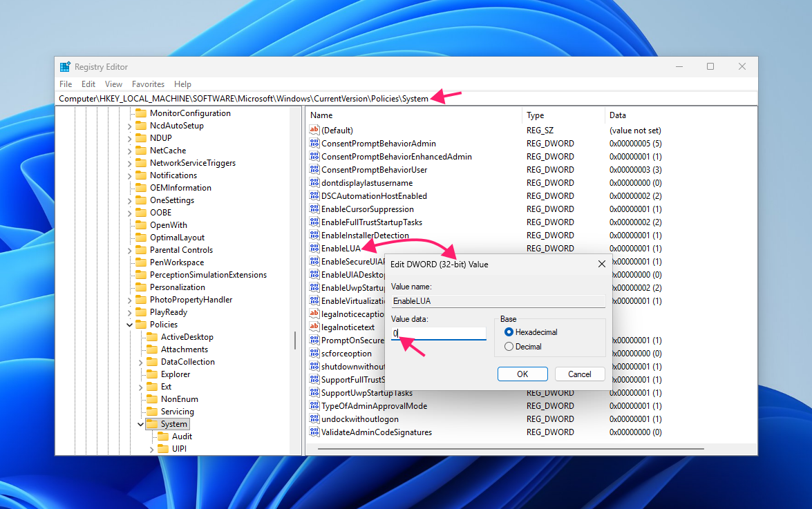
Task: Expand the NetworkServiceTriggers tree node
Action: point(129,164)
